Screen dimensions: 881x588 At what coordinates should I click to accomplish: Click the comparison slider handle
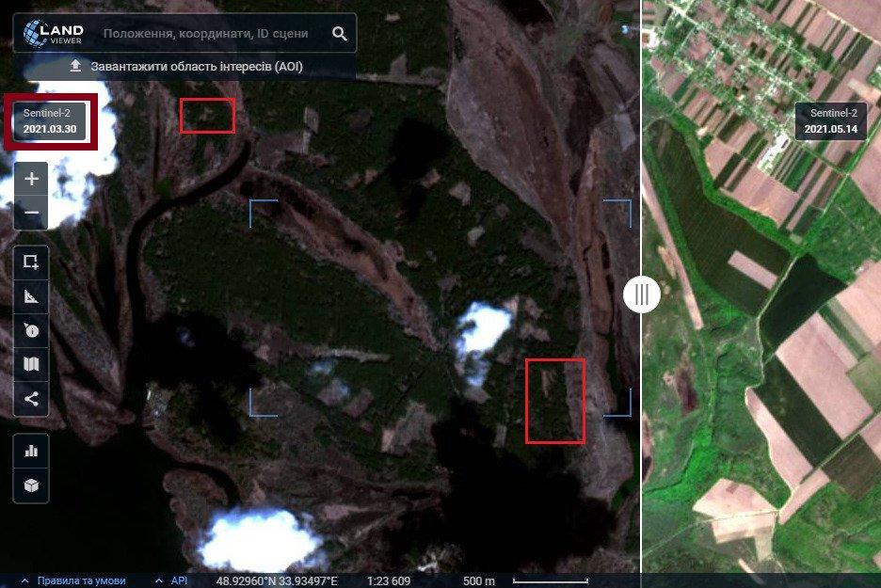[641, 294]
